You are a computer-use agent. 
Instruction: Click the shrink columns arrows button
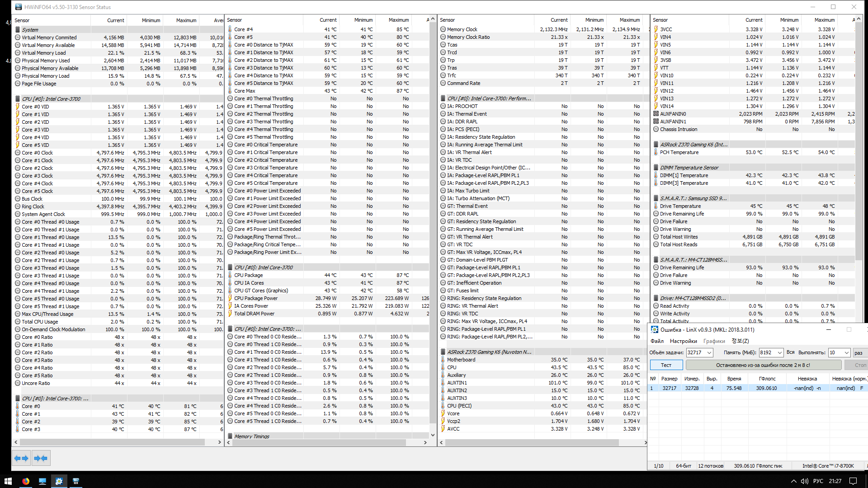click(41, 458)
